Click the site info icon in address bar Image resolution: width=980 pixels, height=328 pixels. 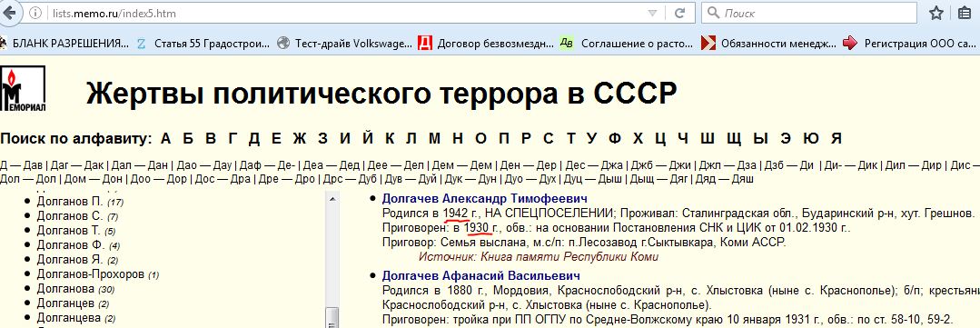36,13
